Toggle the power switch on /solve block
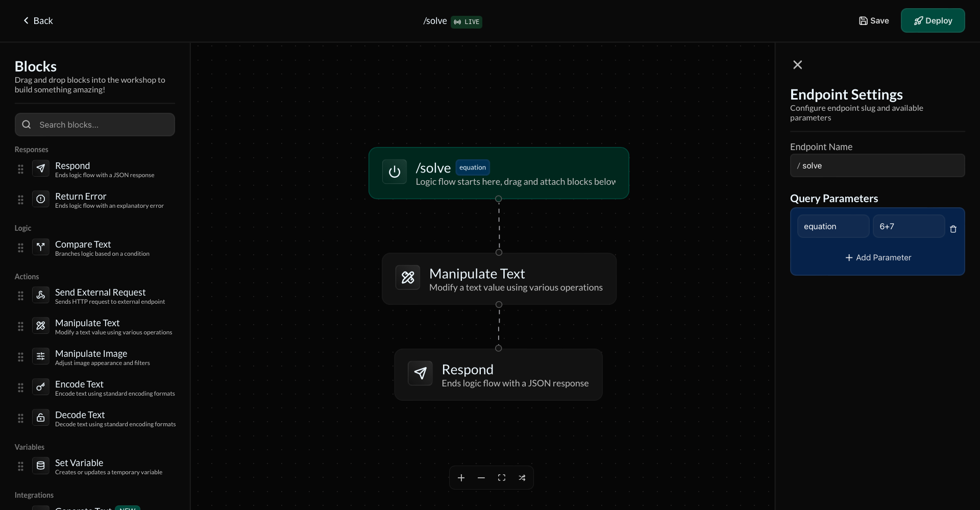The image size is (980, 510). tap(394, 172)
